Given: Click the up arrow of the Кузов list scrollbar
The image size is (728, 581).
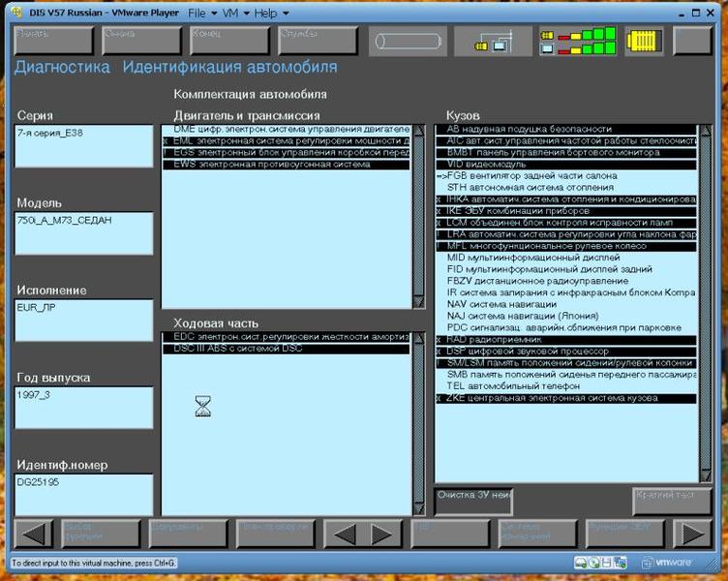Looking at the screenshot, I should click(x=706, y=131).
